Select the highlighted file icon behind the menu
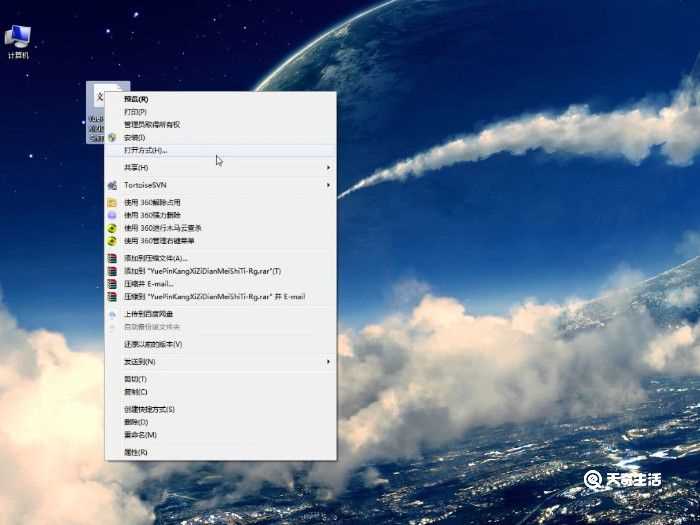Viewport: 700px width, 525px height. [96, 112]
